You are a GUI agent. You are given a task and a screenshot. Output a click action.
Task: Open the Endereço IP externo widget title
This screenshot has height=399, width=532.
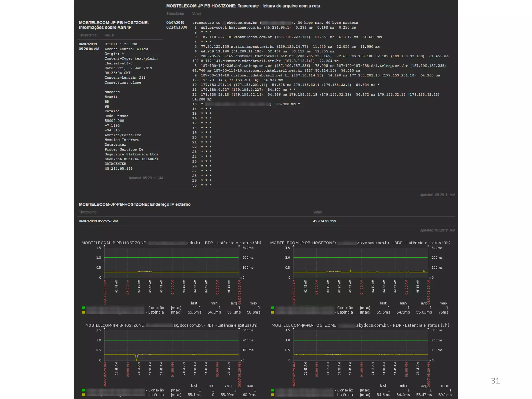pos(135,204)
